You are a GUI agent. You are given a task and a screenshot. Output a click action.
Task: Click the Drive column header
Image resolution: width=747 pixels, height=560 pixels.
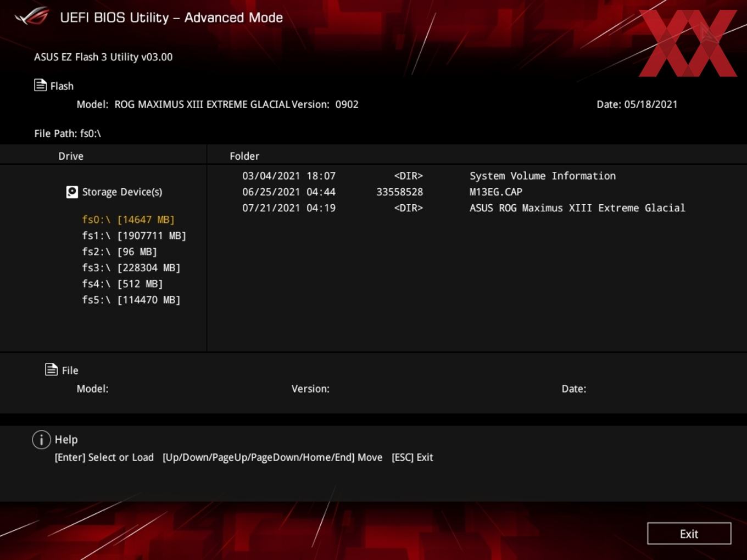pyautogui.click(x=71, y=156)
